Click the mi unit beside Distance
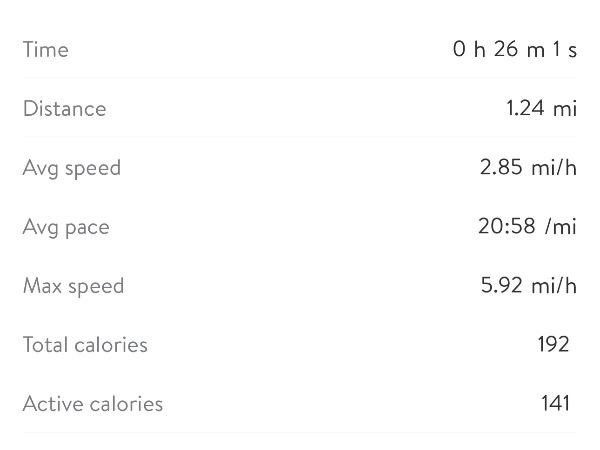The height and width of the screenshot is (450, 600). [x=565, y=108]
